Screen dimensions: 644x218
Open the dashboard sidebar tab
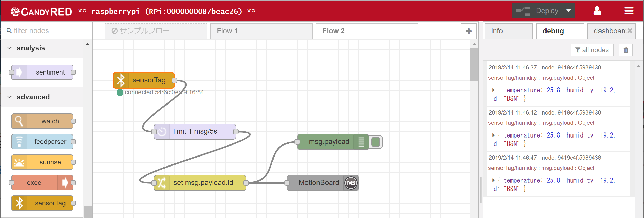point(611,31)
